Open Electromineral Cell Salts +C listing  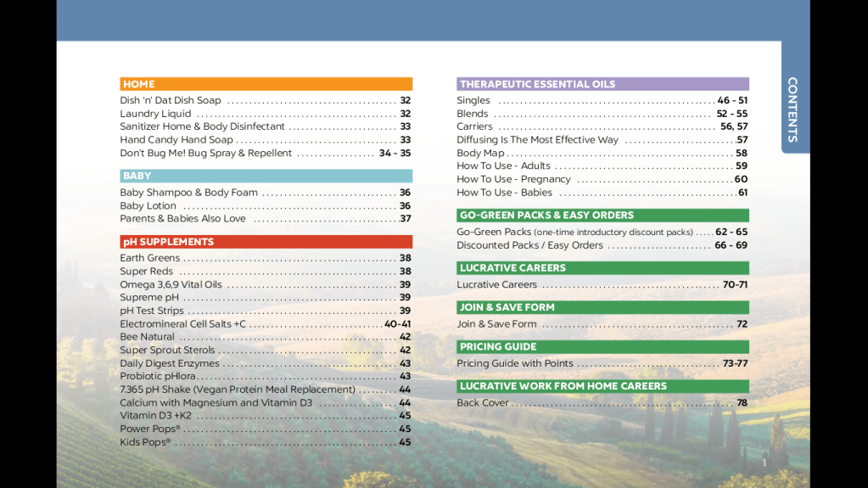coord(183,324)
